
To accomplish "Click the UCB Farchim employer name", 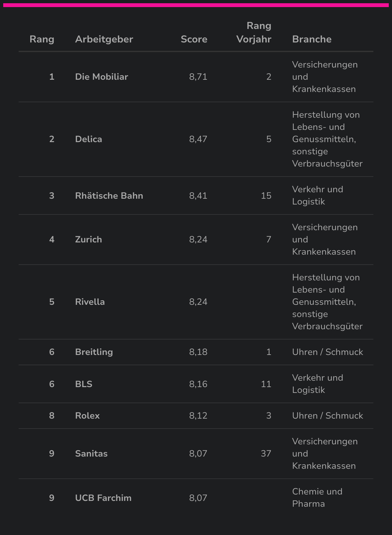I will click(x=103, y=498).
